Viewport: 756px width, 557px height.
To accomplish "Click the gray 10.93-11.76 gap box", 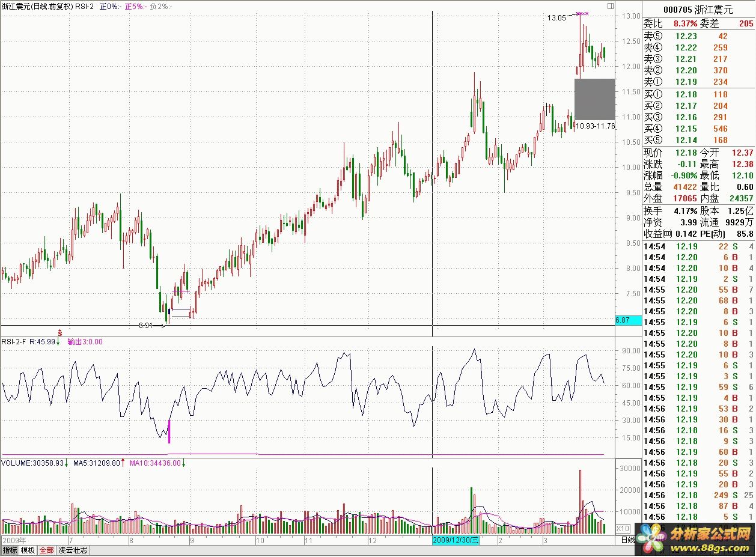I will click(594, 99).
